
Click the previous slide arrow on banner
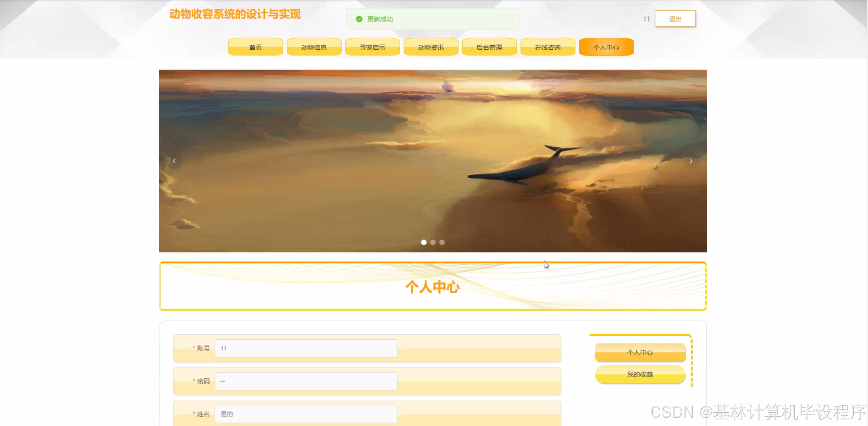click(174, 161)
